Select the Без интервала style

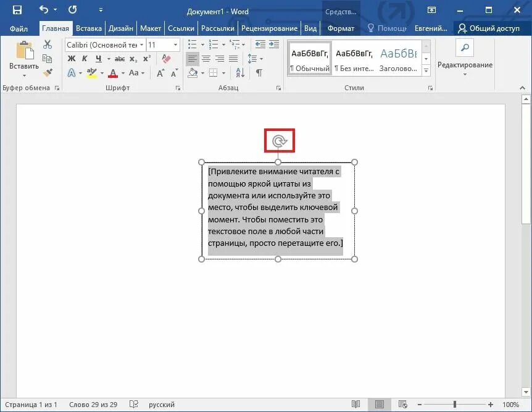(354, 57)
